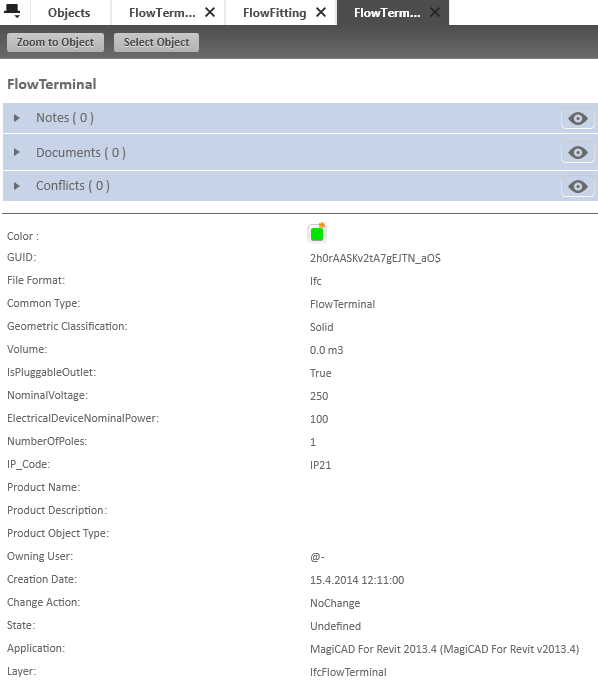Click the GUID value text
The height and width of the screenshot is (698, 598).
pyautogui.click(x=375, y=258)
